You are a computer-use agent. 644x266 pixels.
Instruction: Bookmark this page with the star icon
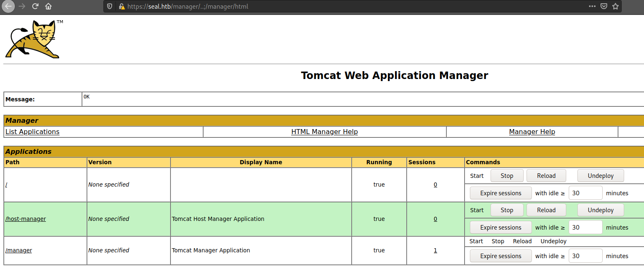615,6
